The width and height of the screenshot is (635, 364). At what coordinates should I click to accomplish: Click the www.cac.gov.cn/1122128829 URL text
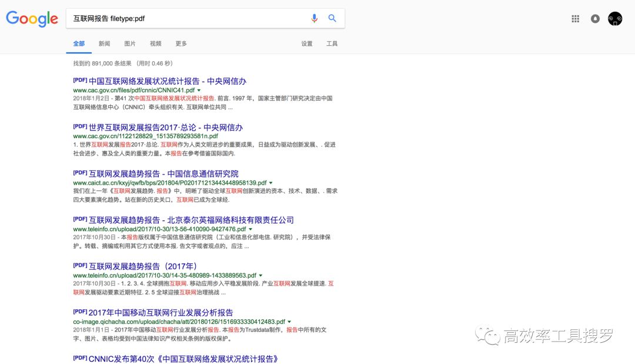coord(145,136)
